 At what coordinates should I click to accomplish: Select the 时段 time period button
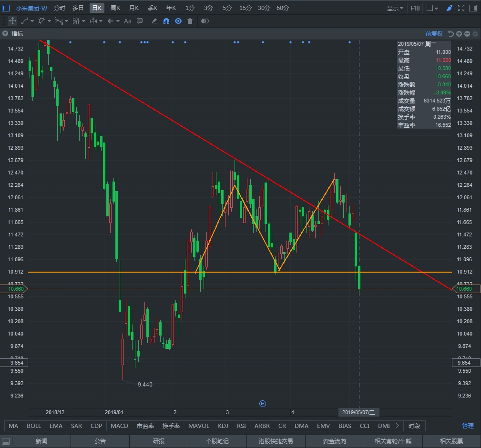pyautogui.click(x=414, y=426)
